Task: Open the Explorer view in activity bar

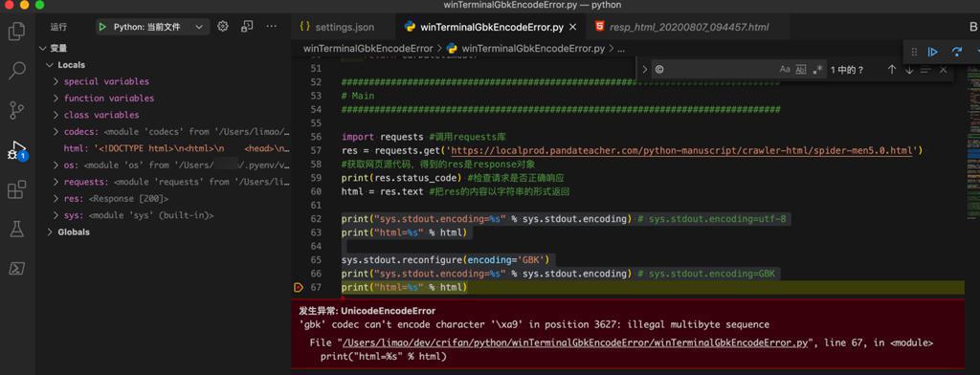Action: 17,31
